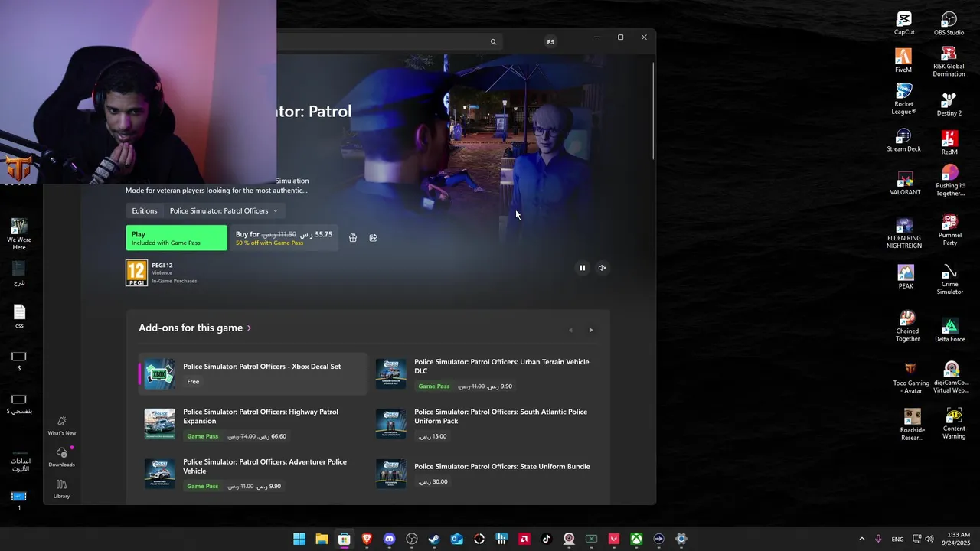Toggle trailer mute speaker icon

pos(603,268)
